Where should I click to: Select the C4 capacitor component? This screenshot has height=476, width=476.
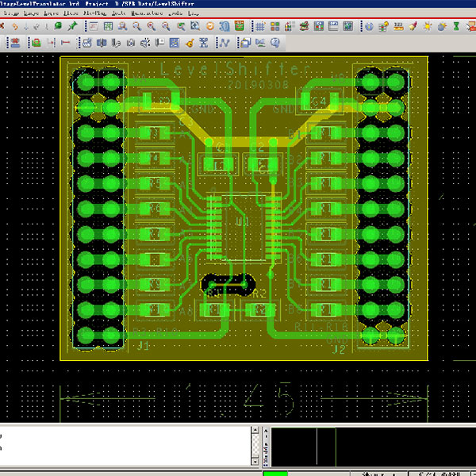pyautogui.click(x=320, y=101)
